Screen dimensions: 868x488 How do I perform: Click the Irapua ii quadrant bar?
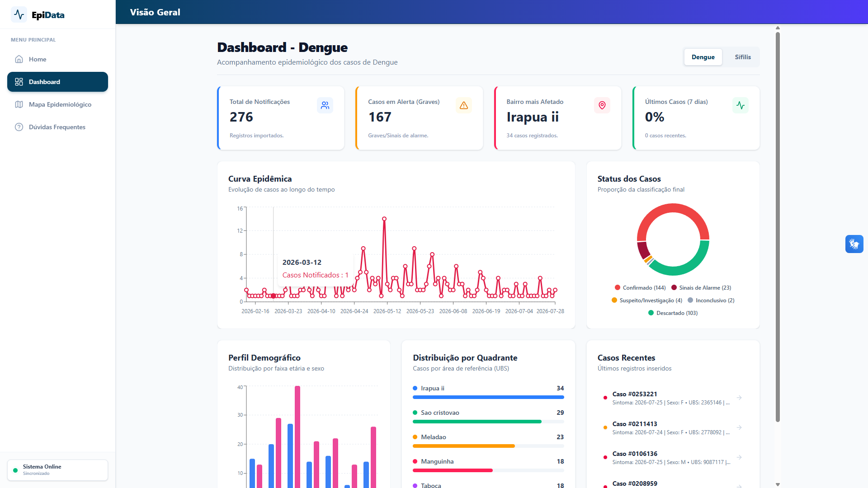488,397
